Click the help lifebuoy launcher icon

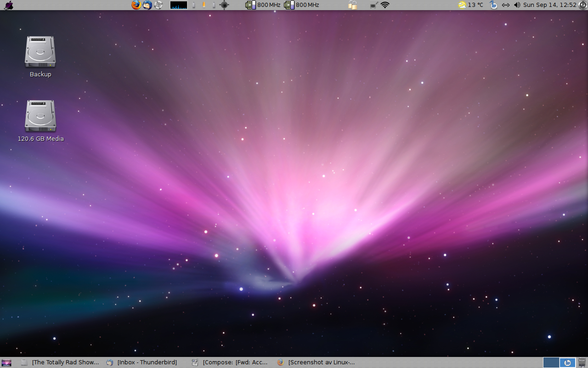[158, 5]
